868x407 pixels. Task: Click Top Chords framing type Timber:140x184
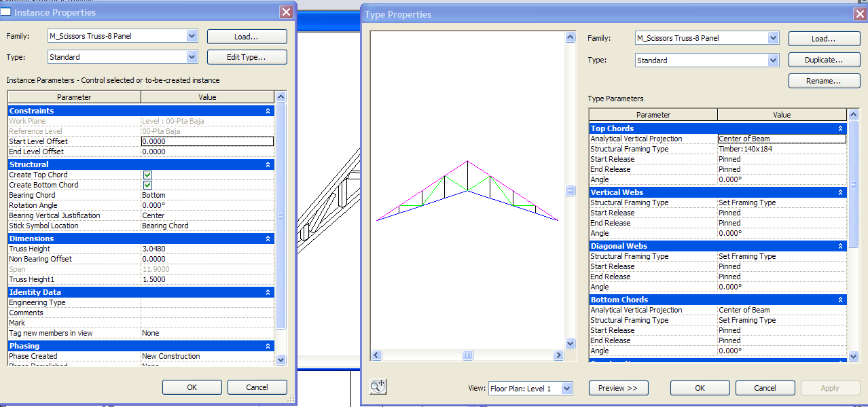pyautogui.click(x=782, y=149)
